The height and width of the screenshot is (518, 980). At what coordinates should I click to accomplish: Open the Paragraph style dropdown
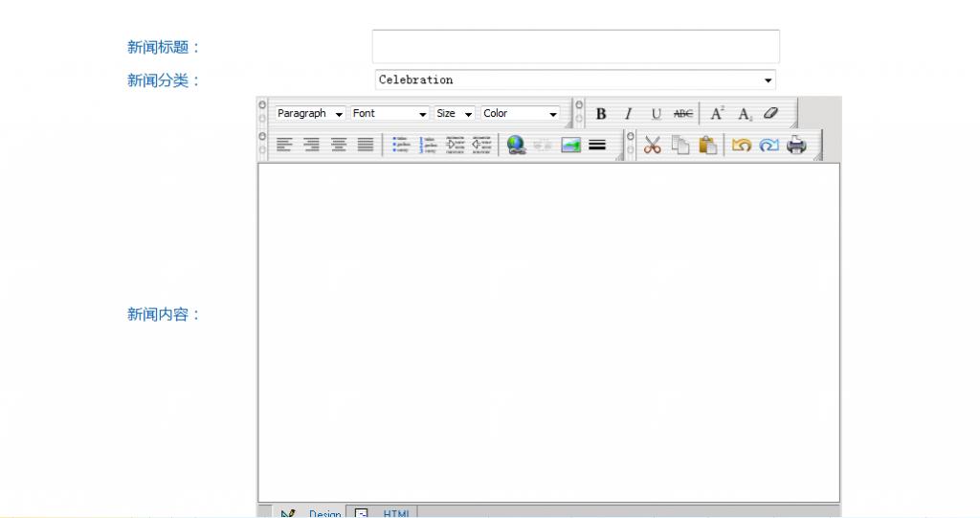click(310, 114)
